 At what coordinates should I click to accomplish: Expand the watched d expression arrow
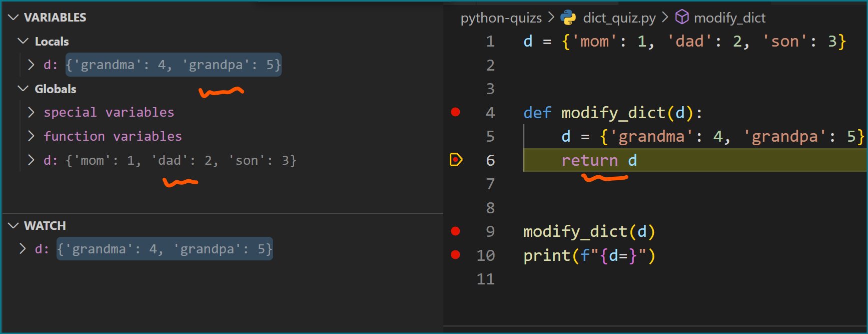[x=23, y=249]
